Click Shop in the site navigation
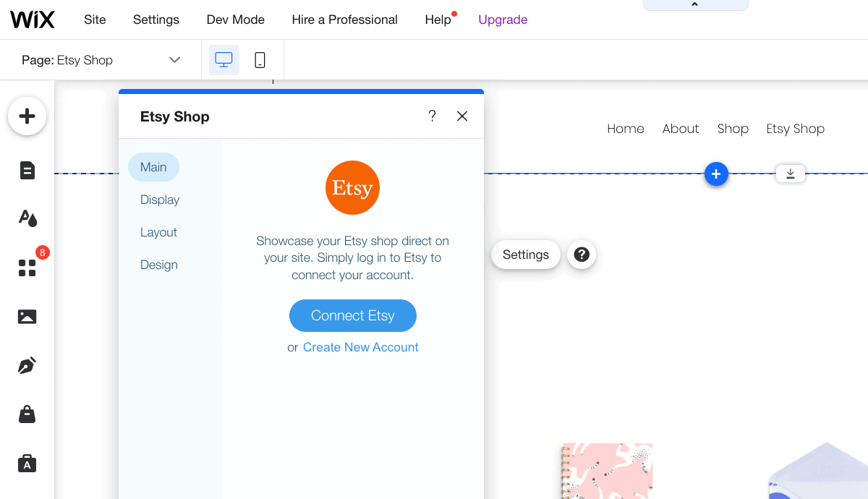This screenshot has width=868, height=499. tap(733, 129)
